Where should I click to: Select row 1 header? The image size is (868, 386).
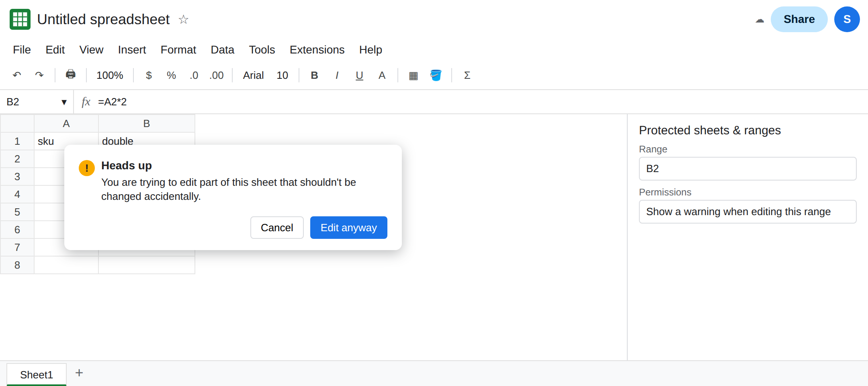tap(17, 141)
